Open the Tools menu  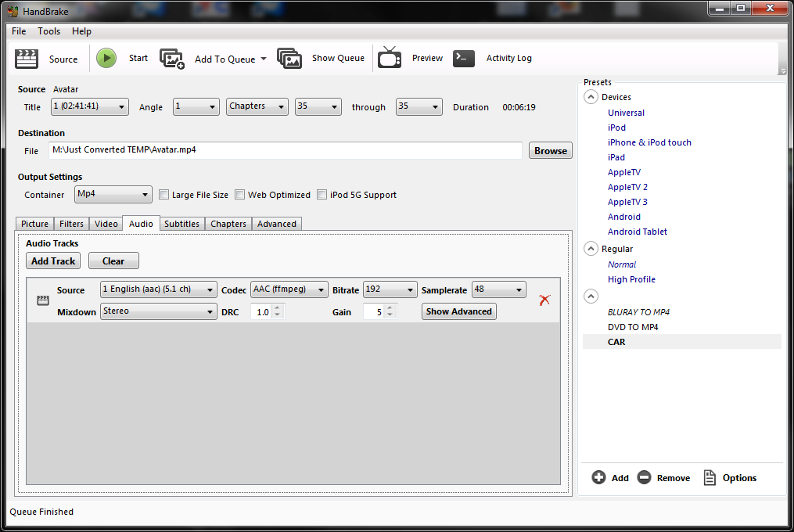49,31
